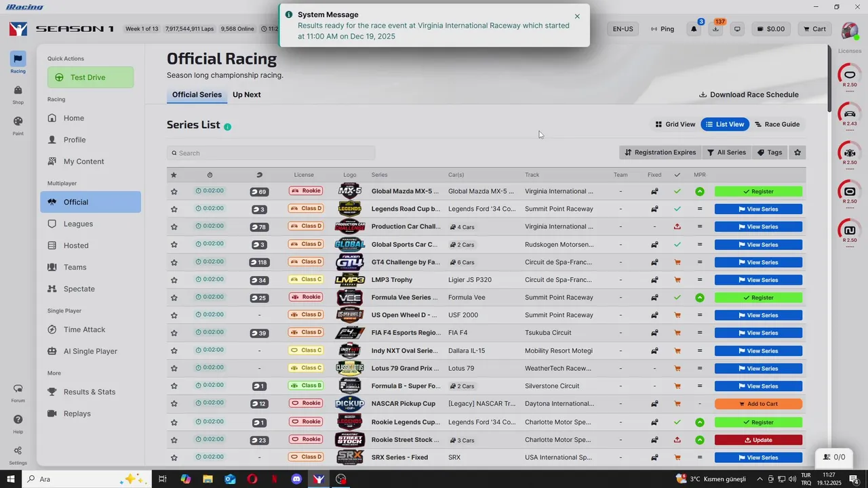868x488 pixels.
Task: Favorite the Formula Vee series
Action: click(x=174, y=298)
